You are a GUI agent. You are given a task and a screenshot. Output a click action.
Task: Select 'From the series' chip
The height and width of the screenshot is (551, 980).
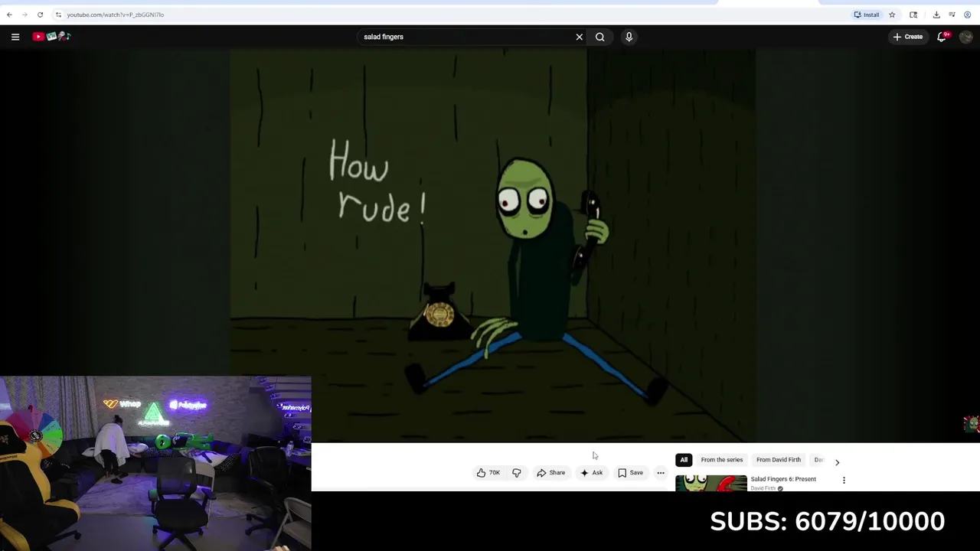[x=722, y=460]
